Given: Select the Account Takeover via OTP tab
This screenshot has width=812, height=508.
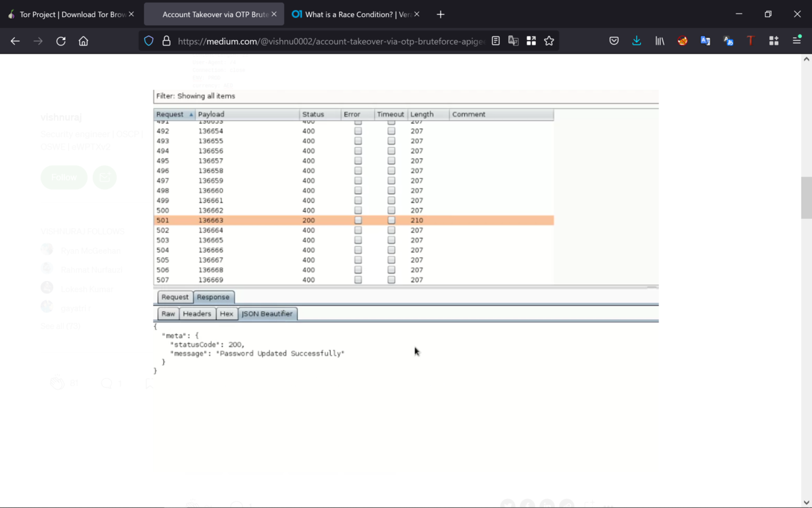Looking at the screenshot, I should (214, 14).
